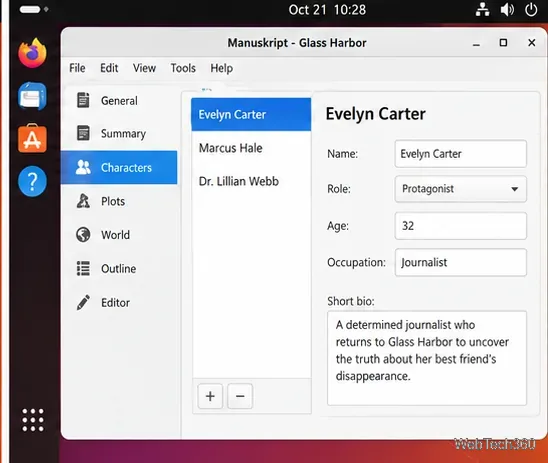Open the View menu
This screenshot has height=463, width=548.
pos(144,68)
